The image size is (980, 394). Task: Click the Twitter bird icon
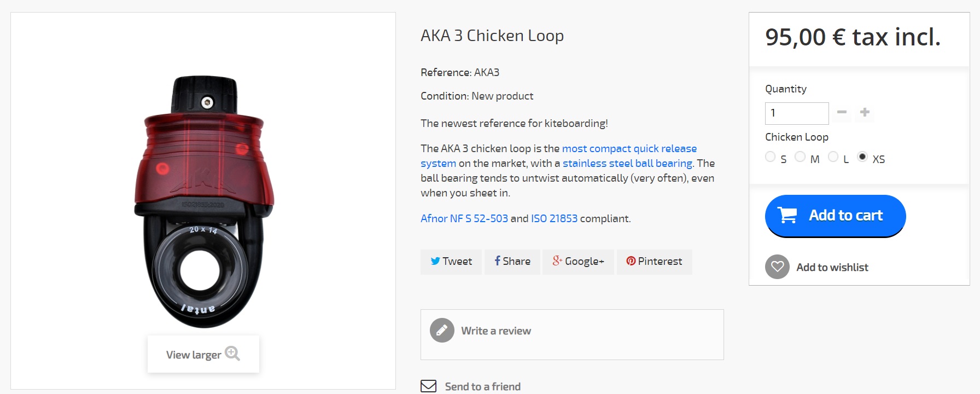pos(435,261)
